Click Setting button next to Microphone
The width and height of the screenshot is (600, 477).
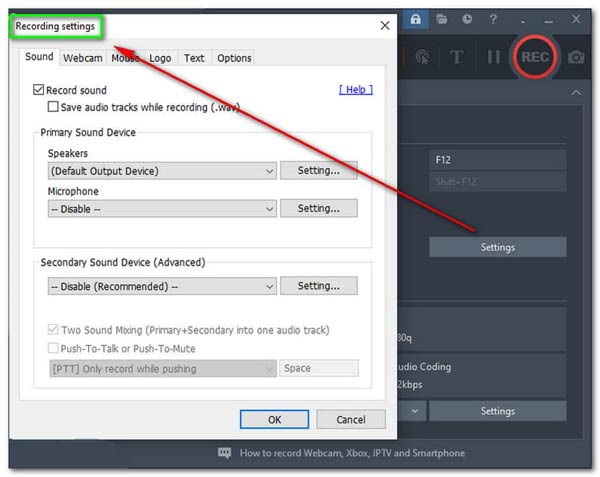pyautogui.click(x=319, y=208)
